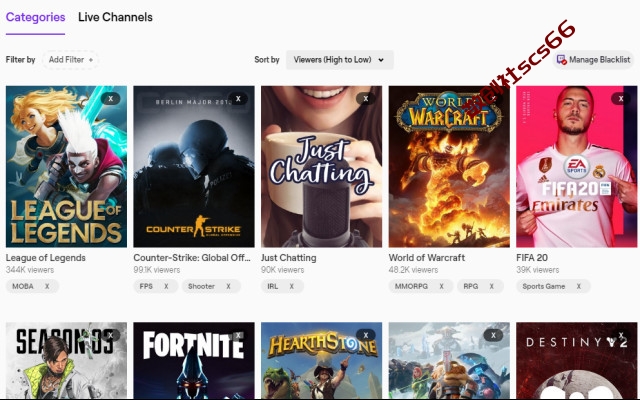Blacklist League of Legends via its X icon

pos(110,98)
